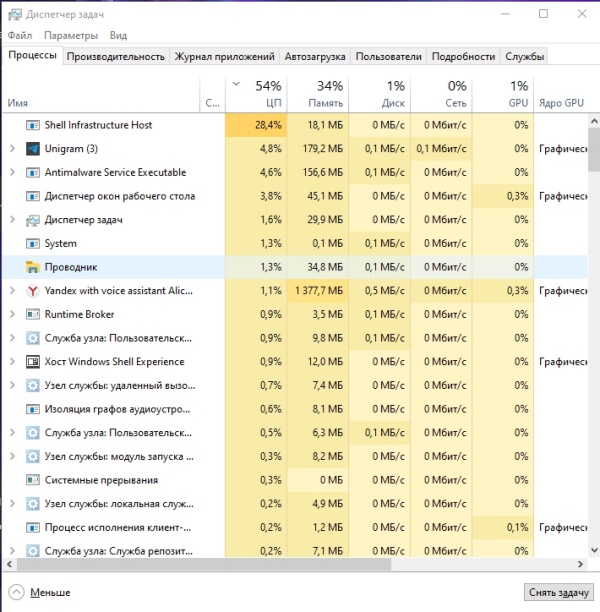The height and width of the screenshot is (612, 600).
Task: Click gear icon of Узел службы: модуль запуска
Action: pos(33,457)
